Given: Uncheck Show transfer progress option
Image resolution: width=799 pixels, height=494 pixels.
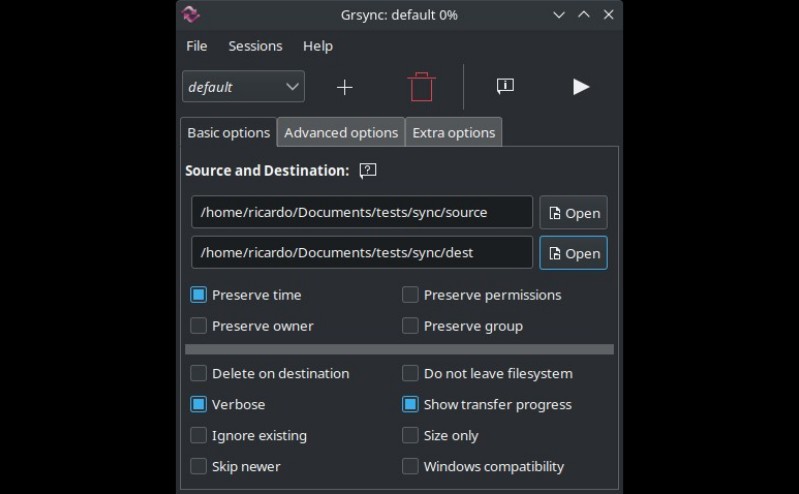Looking at the screenshot, I should click(410, 404).
